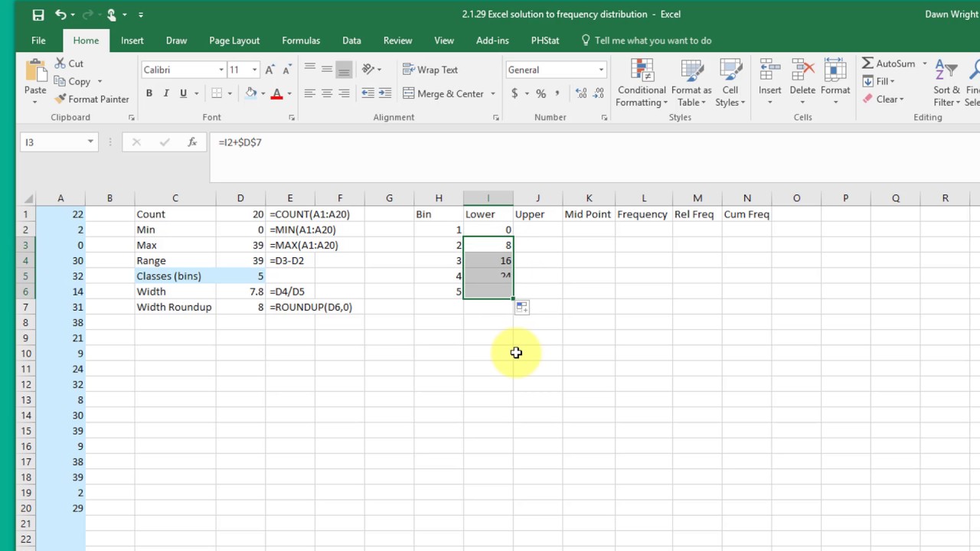Screen dimensions: 980x551
Task: Decrease decimal places
Action: 598,93
